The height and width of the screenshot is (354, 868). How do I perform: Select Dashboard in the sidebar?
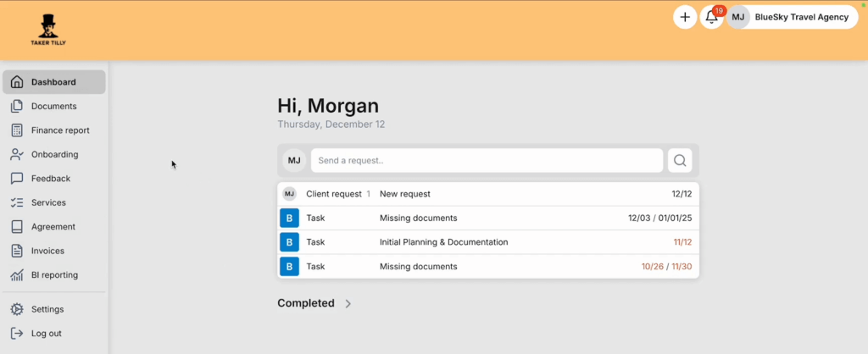pyautogui.click(x=53, y=82)
